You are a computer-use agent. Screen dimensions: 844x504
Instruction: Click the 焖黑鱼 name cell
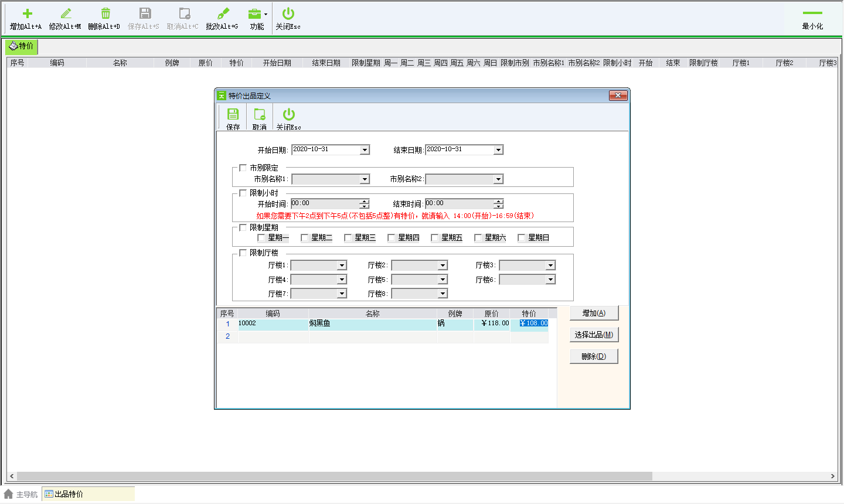[x=373, y=323]
